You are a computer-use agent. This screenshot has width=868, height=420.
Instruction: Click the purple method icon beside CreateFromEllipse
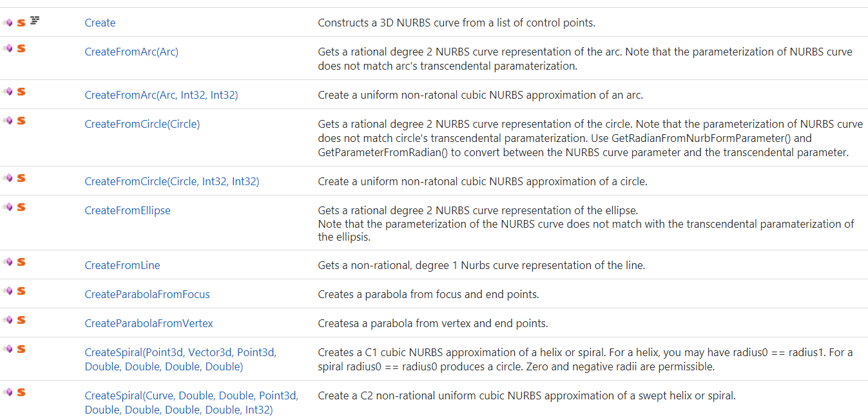coord(8,206)
